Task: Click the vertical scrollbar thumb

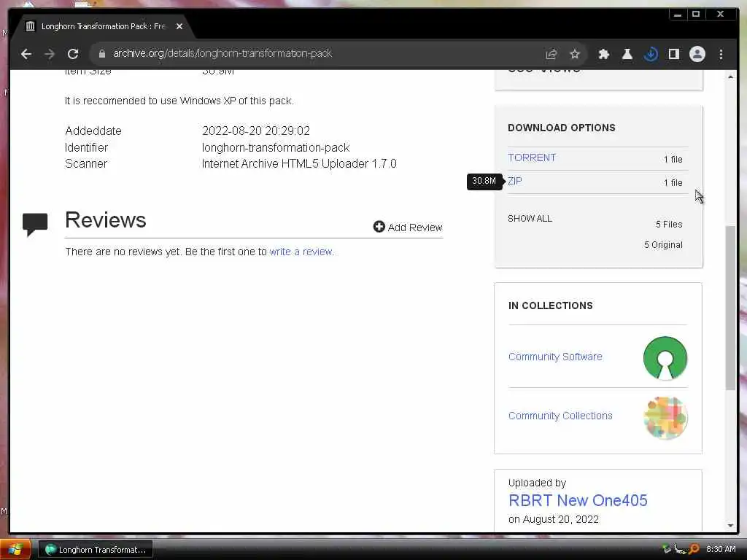Action: point(731,308)
